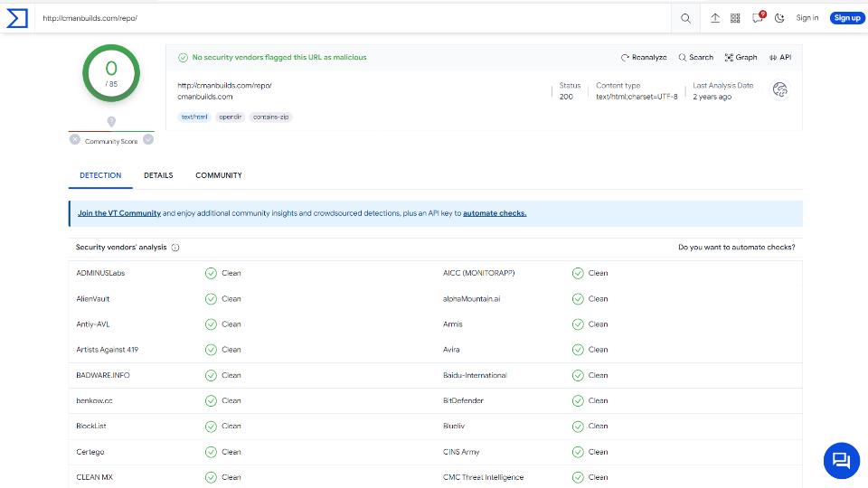868x488 pixels.
Task: Click the ADMINUSLabs vendor name
Action: pos(100,273)
